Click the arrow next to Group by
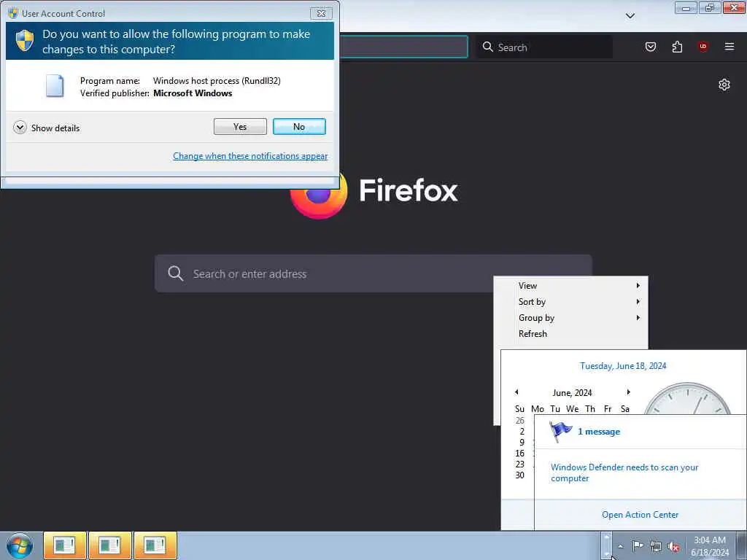Image resolution: width=747 pixels, height=560 pixels. tap(638, 318)
